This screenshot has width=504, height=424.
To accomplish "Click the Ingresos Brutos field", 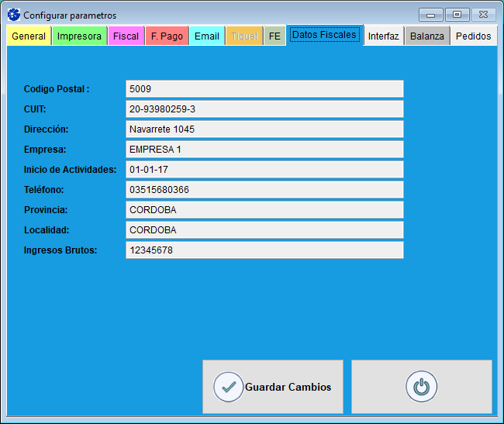I will click(264, 250).
